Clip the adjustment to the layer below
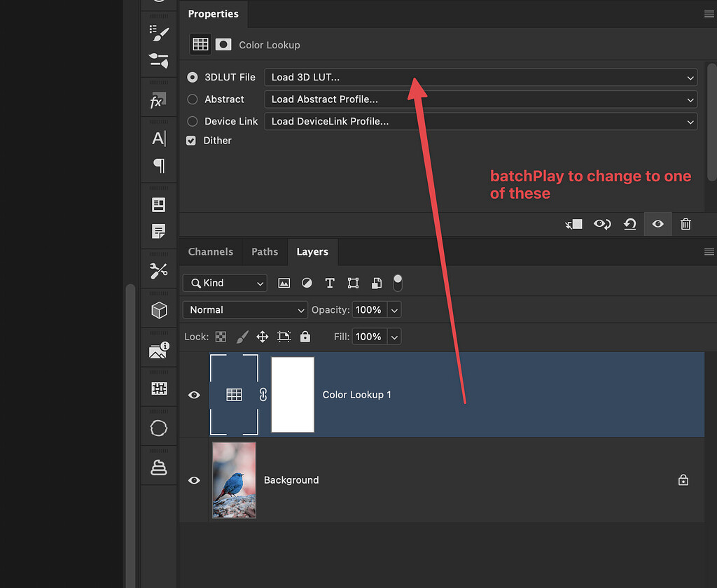The height and width of the screenshot is (588, 717). pos(573,224)
